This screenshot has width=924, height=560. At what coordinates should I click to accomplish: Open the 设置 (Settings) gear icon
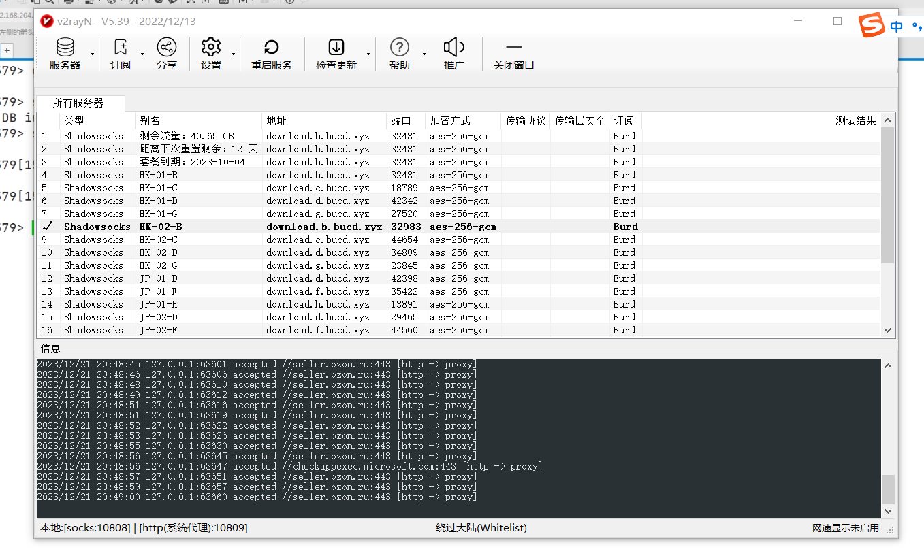[211, 48]
